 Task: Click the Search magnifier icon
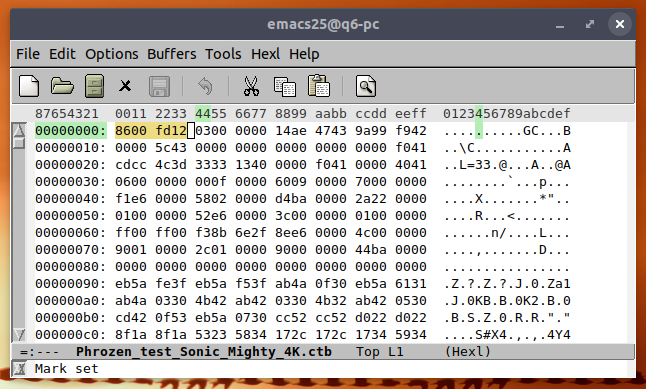[x=366, y=86]
